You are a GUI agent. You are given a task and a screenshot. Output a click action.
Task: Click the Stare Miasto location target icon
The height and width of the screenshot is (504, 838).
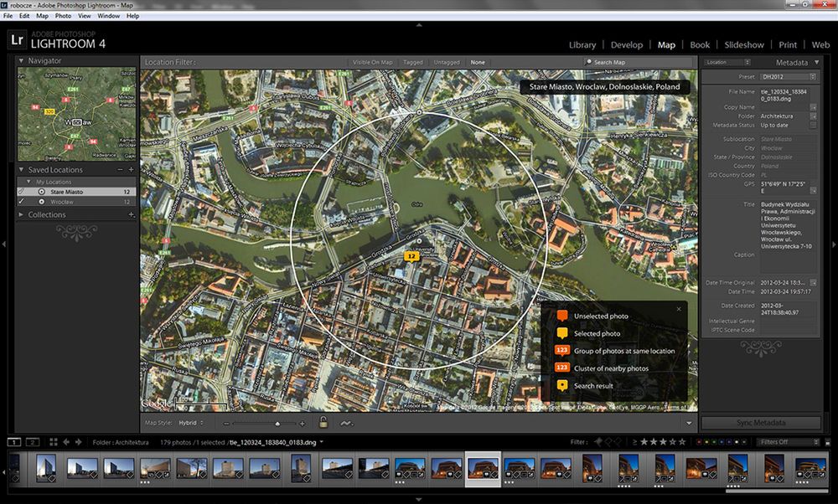click(41, 192)
